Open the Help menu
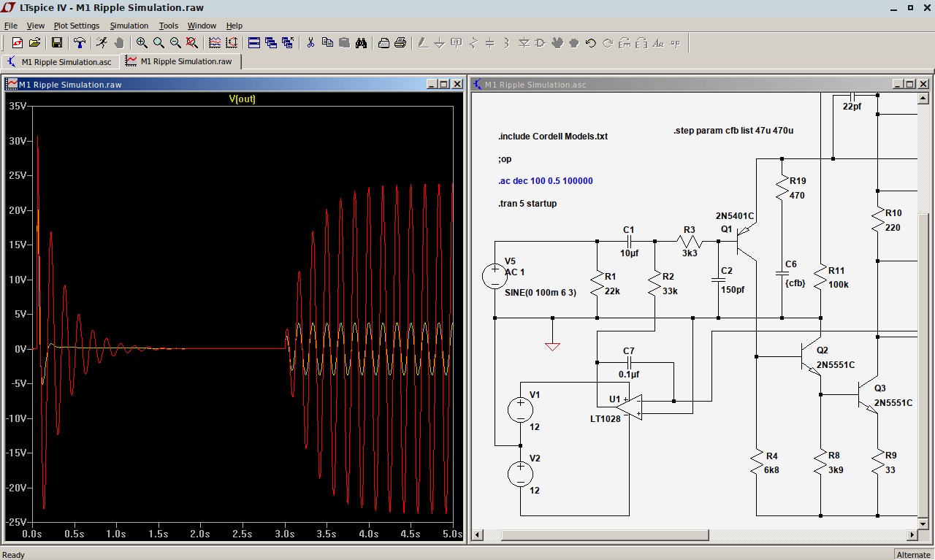Screen dimensions: 935x560 click(234, 26)
